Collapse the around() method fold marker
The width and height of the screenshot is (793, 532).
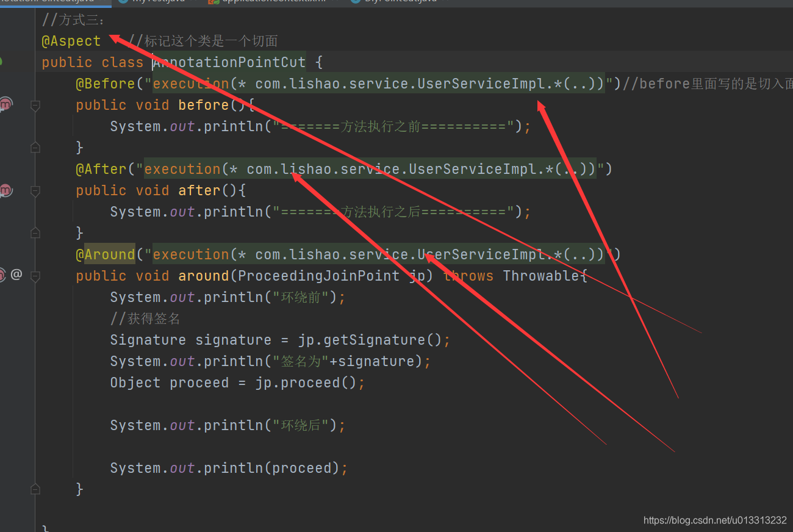(x=35, y=276)
